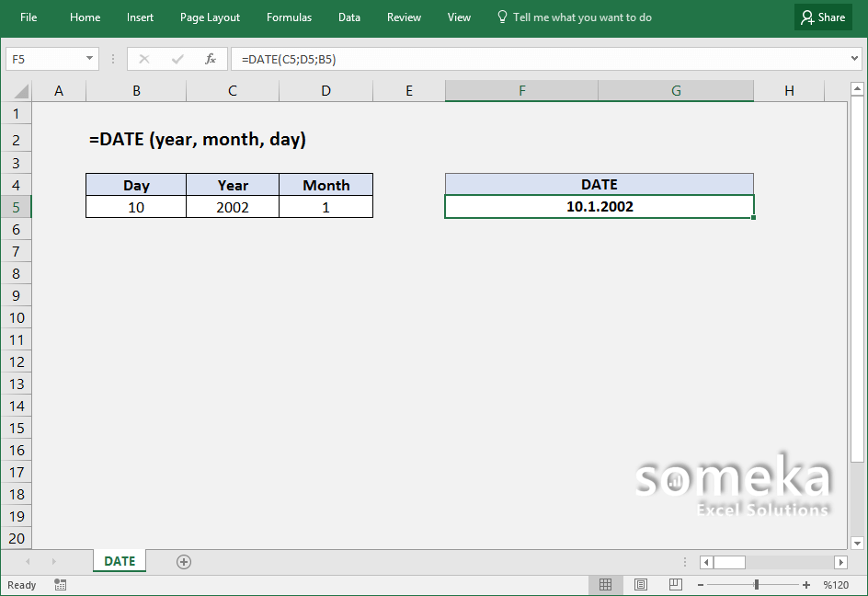Select column D header
Image resolution: width=868 pixels, height=596 pixels.
pos(326,91)
